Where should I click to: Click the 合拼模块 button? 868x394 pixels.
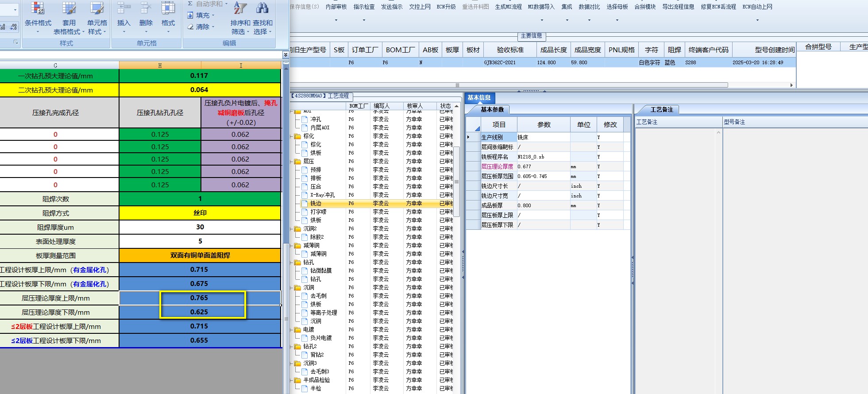click(x=645, y=7)
